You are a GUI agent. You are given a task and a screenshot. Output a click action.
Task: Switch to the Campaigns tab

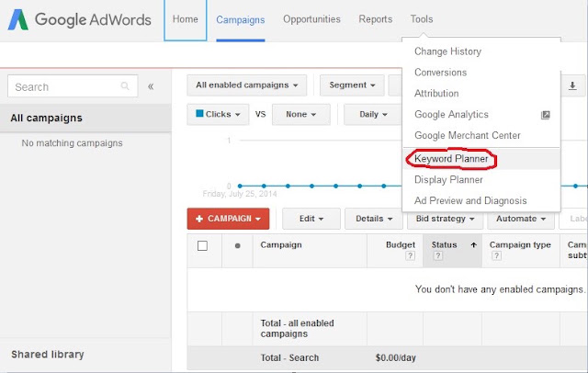click(x=241, y=20)
